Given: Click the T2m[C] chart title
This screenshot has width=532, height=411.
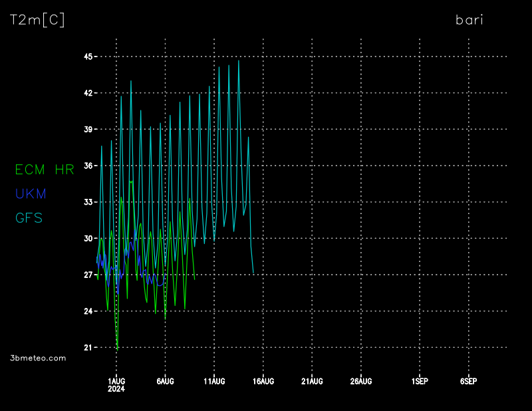Looking at the screenshot, I should [x=37, y=20].
